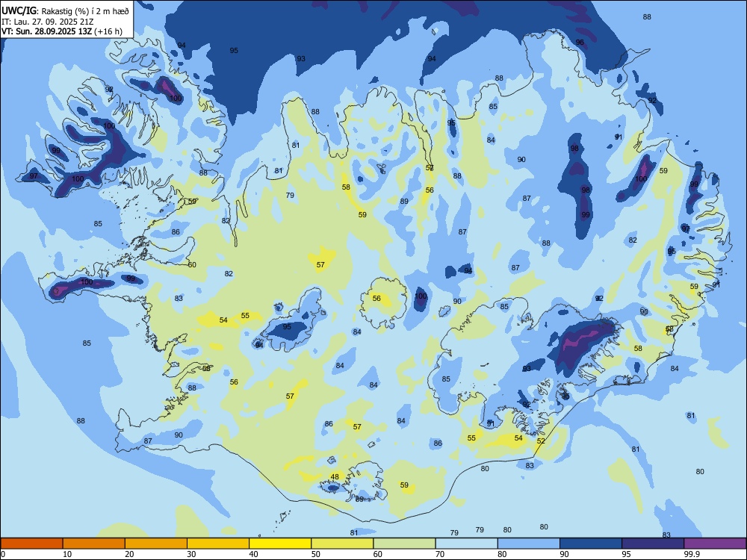
Task: Click the '96' humidity value on the map
Action: tap(580, 42)
